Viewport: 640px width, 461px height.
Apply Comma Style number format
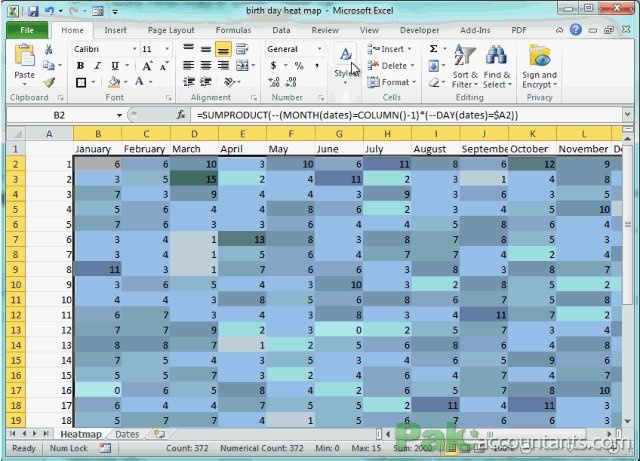click(x=317, y=65)
